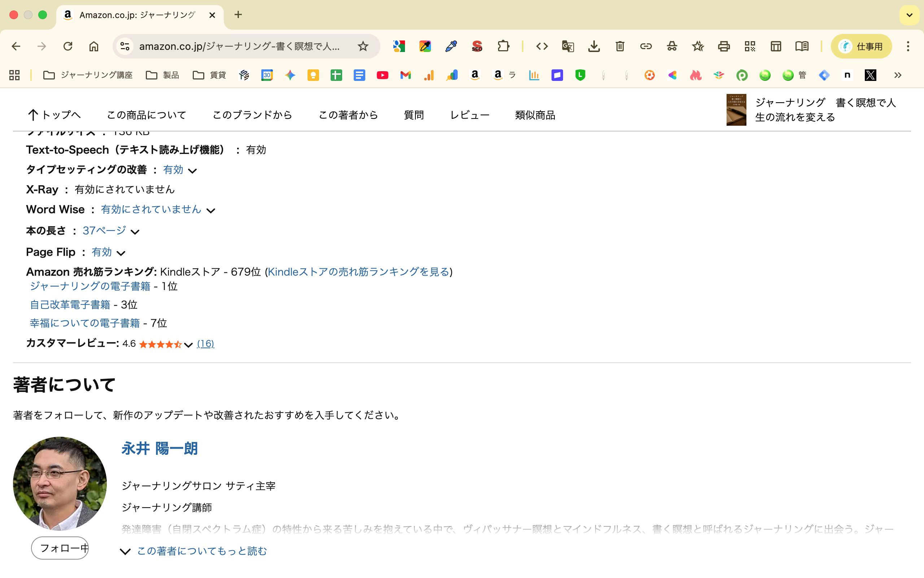924x578 pixels.
Task: Toggle the フォロー中 follow button
Action: [x=60, y=548]
